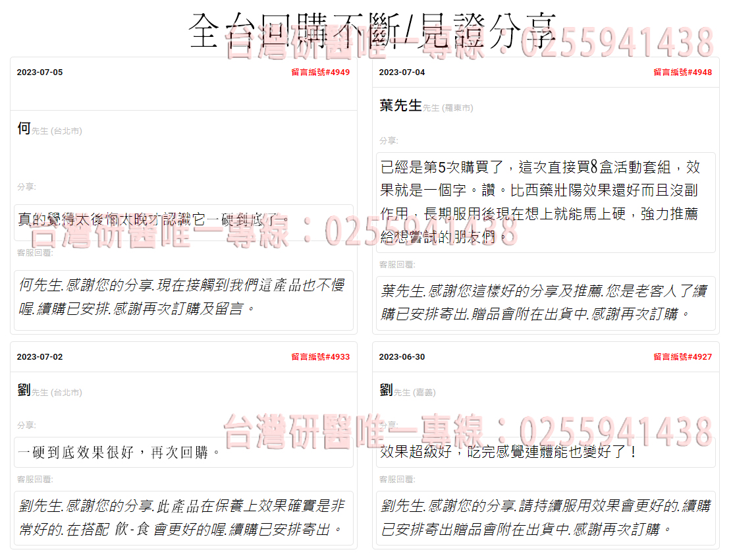Click the date 2023-07-05
This screenshot has height=560, width=731.
tap(40, 72)
